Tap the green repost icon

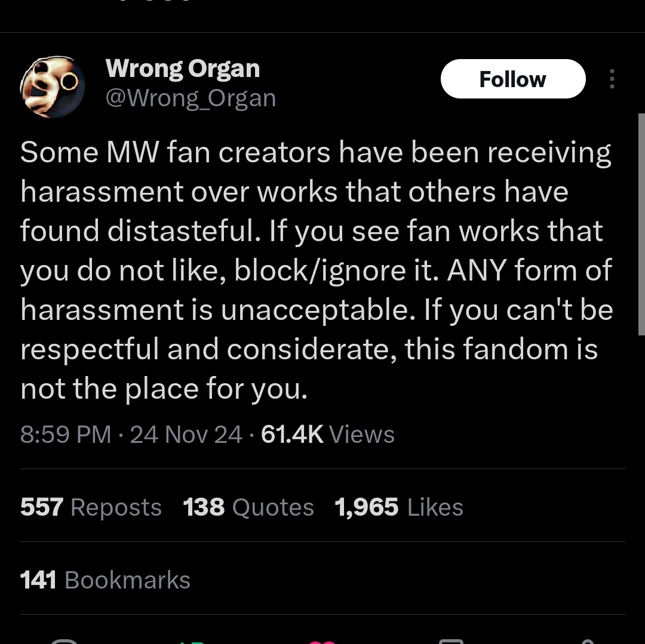pyautogui.click(x=193, y=640)
